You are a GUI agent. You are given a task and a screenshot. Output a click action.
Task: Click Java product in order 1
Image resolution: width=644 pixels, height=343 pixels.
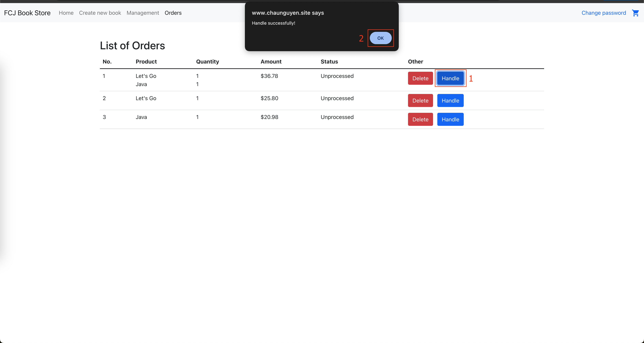[141, 84]
